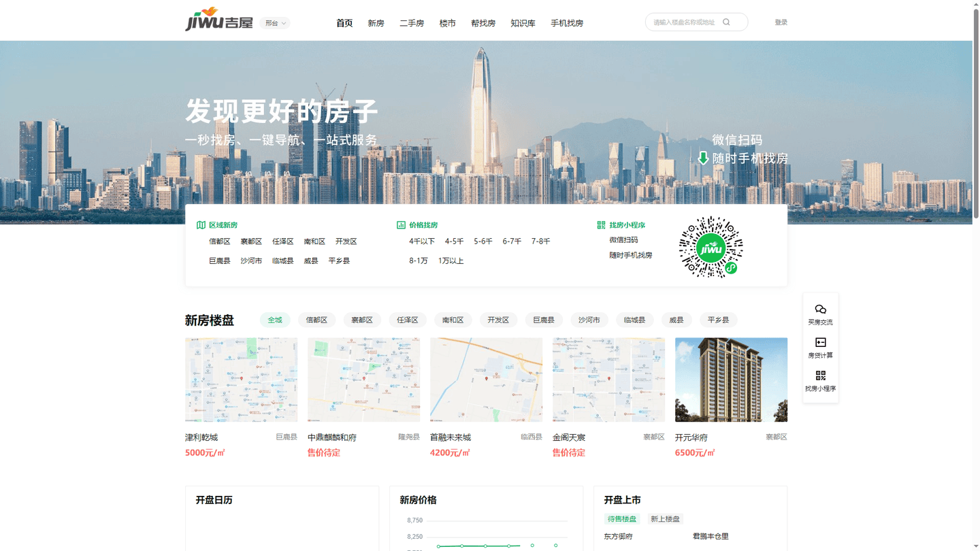Choose 5-6千 price range
980x551 pixels.
tap(483, 241)
